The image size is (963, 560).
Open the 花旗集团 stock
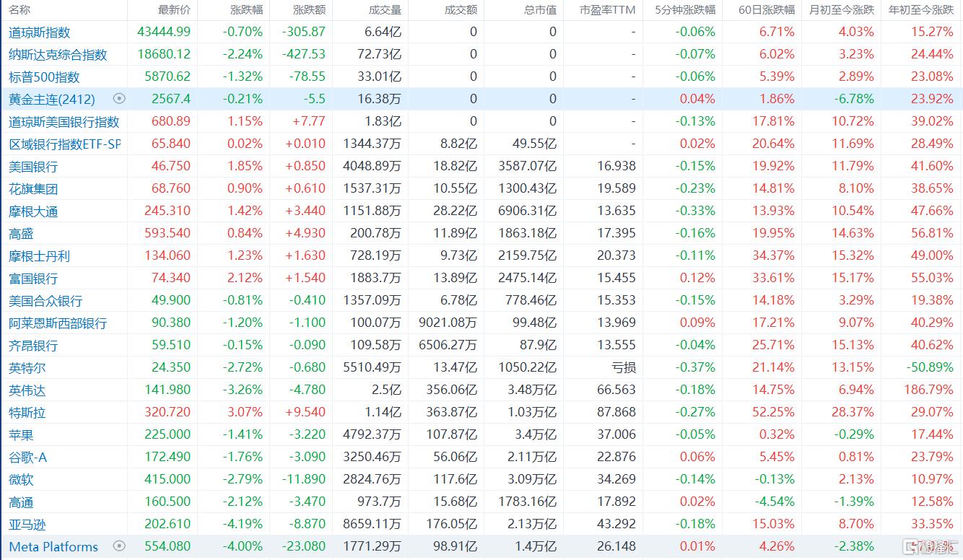33,188
